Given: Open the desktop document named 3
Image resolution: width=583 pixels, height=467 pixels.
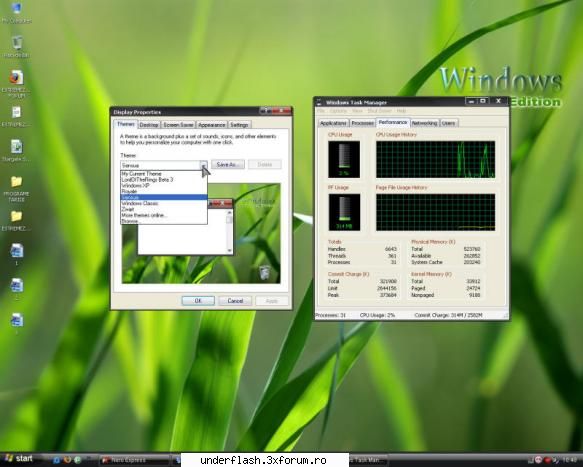Looking at the screenshot, I should (x=16, y=323).
